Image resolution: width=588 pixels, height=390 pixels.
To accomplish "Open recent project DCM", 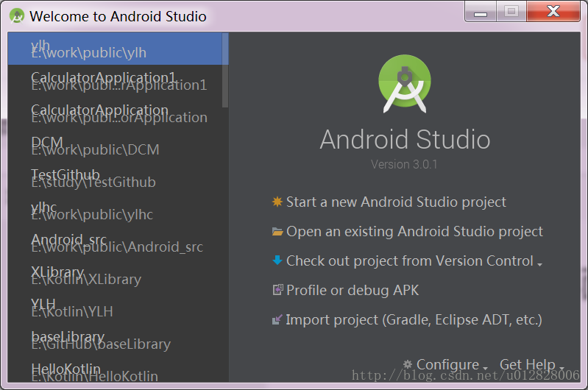I will (x=118, y=146).
